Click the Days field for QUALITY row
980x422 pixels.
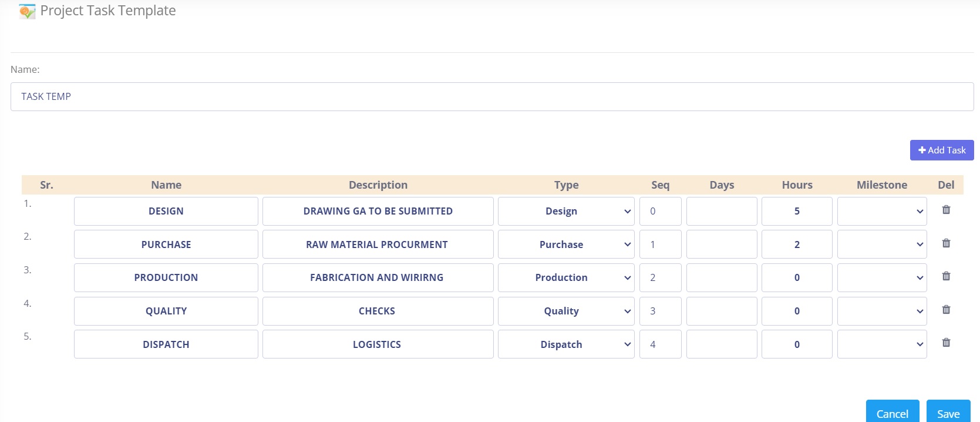[721, 311]
